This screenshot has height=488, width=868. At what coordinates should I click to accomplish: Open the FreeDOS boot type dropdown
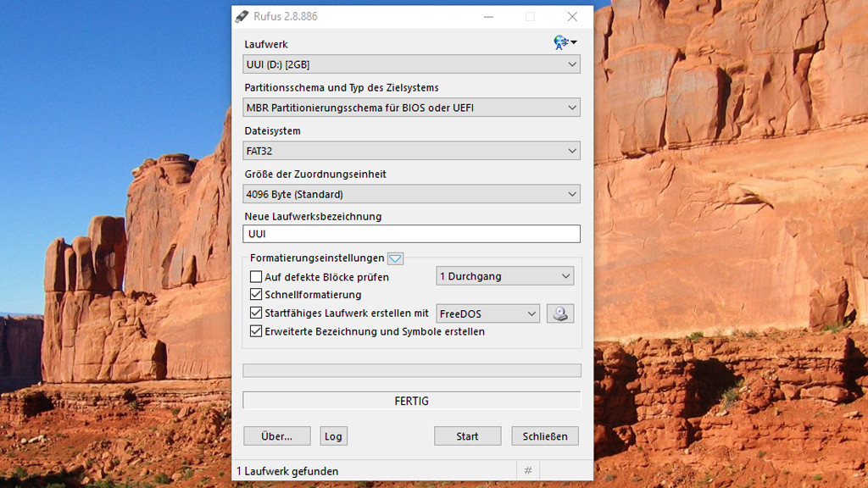coord(487,313)
